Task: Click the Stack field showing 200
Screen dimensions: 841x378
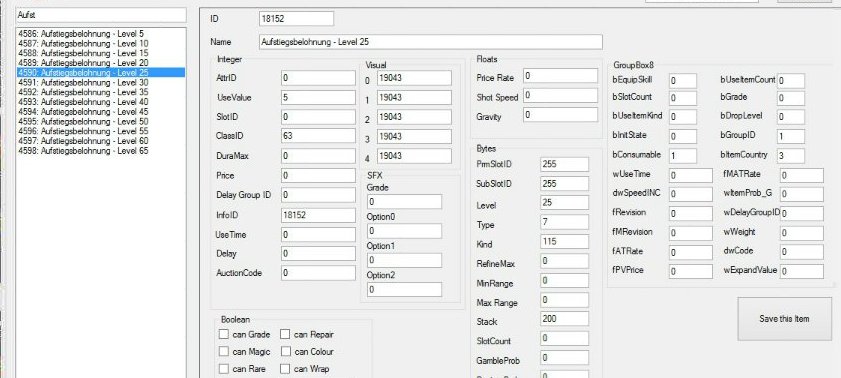Action: point(564,319)
